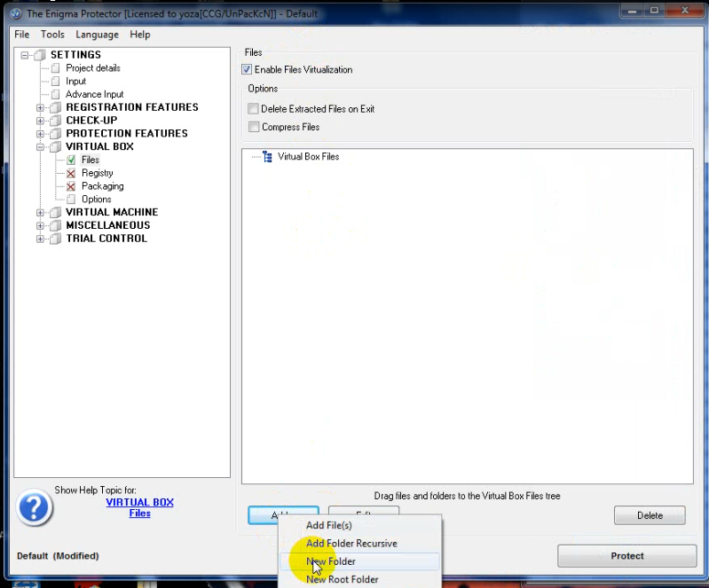The width and height of the screenshot is (709, 588).
Task: Click the MISCELLANEOUS folder icon
Action: (56, 225)
